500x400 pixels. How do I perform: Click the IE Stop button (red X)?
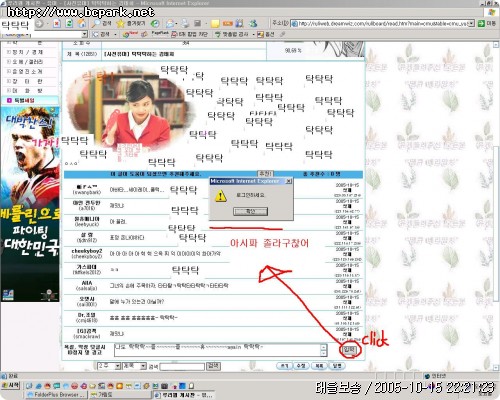click(57, 24)
